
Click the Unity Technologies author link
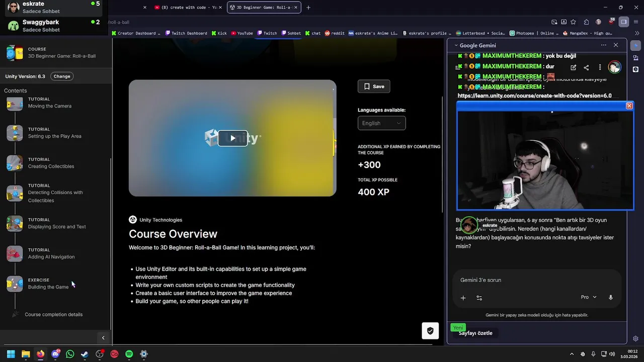[x=160, y=220]
